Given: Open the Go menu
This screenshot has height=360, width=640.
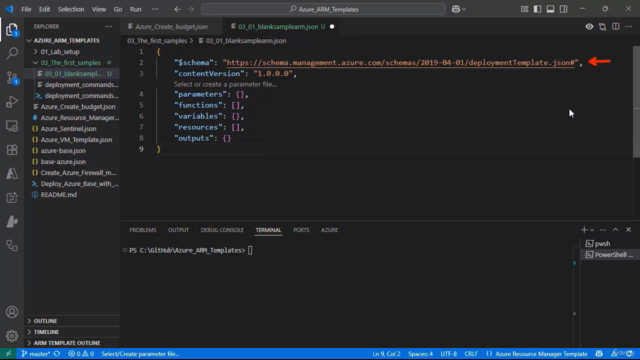Looking at the screenshot, I should pyautogui.click(x=118, y=9).
